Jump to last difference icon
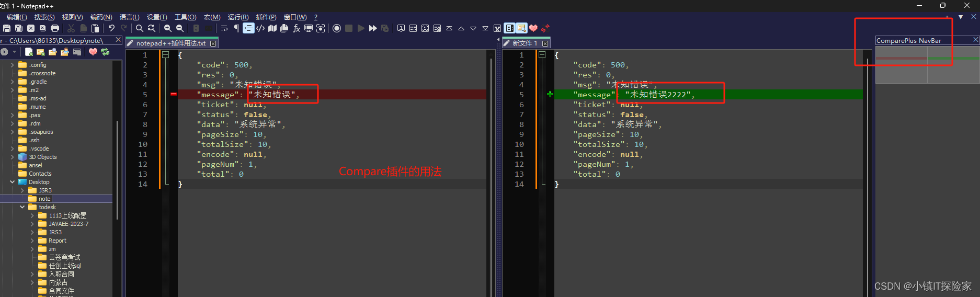The height and width of the screenshot is (297, 980). (x=485, y=28)
